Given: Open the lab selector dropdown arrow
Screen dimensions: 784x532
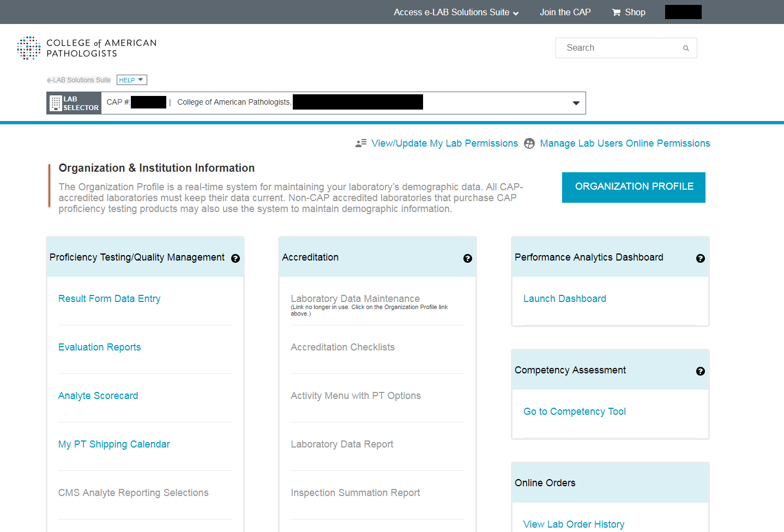Looking at the screenshot, I should click(576, 103).
